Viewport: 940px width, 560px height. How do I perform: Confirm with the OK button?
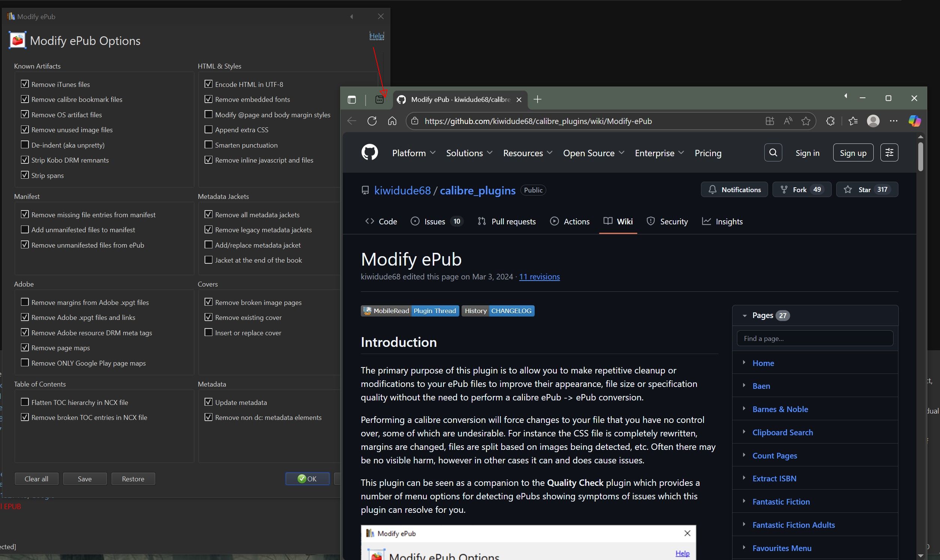point(307,478)
